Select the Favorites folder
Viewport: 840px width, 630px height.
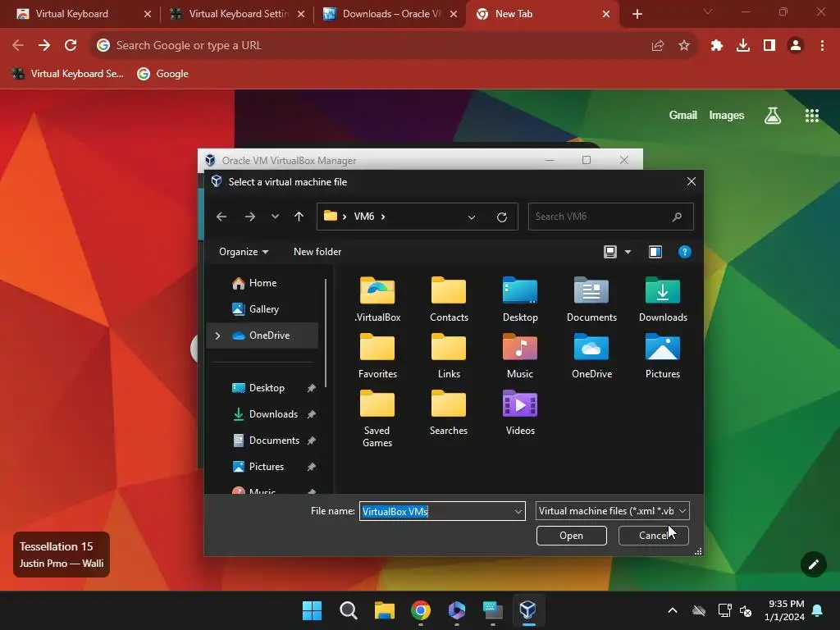point(377,356)
